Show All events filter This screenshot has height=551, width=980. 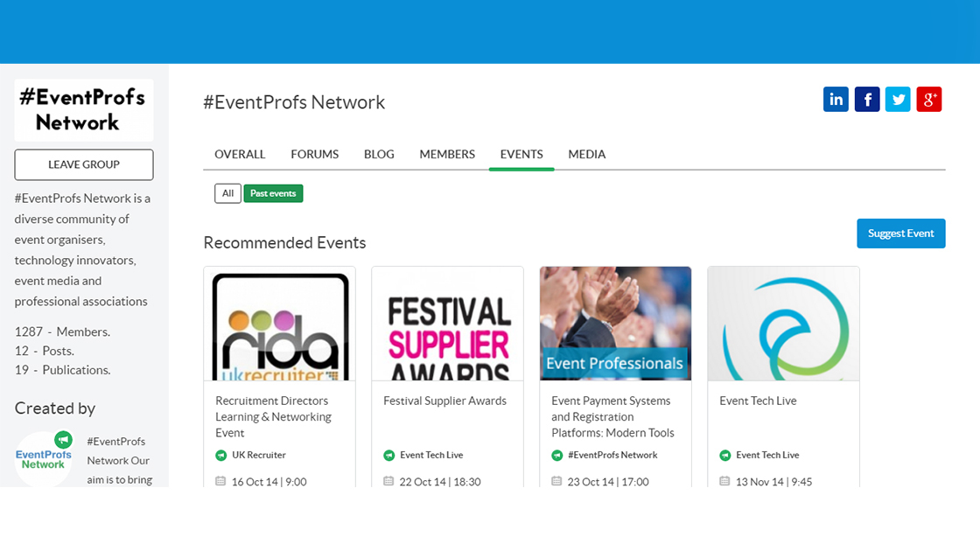(x=227, y=193)
